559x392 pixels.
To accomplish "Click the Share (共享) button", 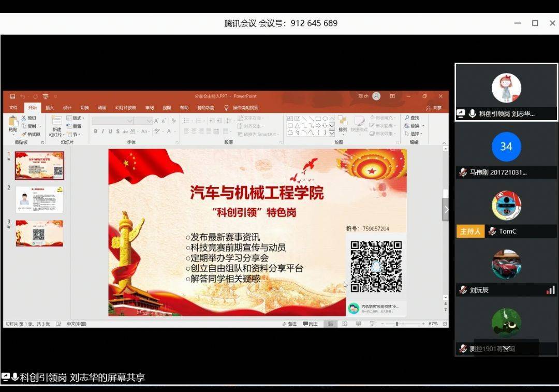I will (x=434, y=108).
